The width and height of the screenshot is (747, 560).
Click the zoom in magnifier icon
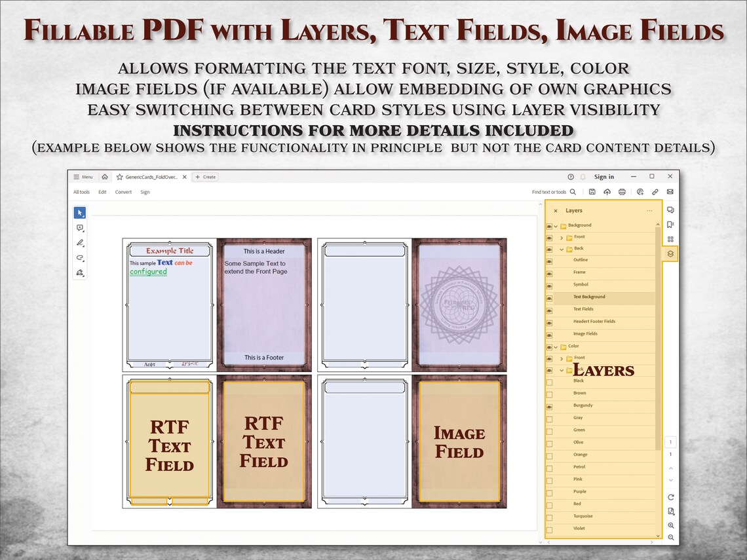coord(671,526)
